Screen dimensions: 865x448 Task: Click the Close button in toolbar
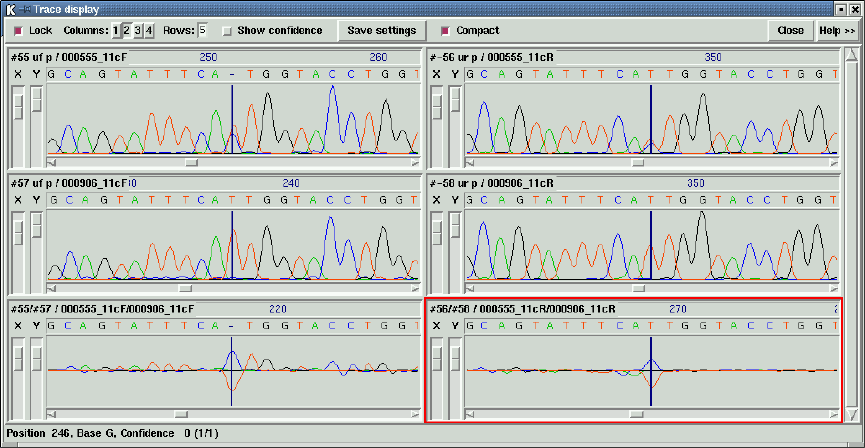point(790,31)
